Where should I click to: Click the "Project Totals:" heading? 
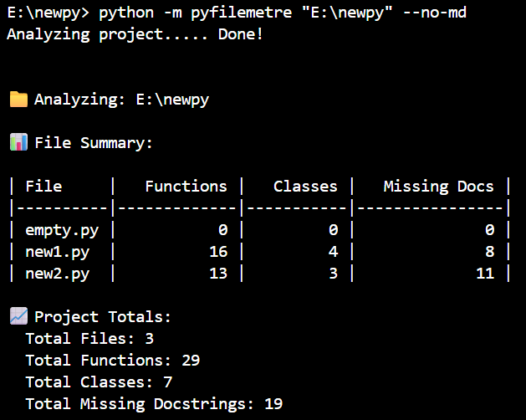coord(103,317)
